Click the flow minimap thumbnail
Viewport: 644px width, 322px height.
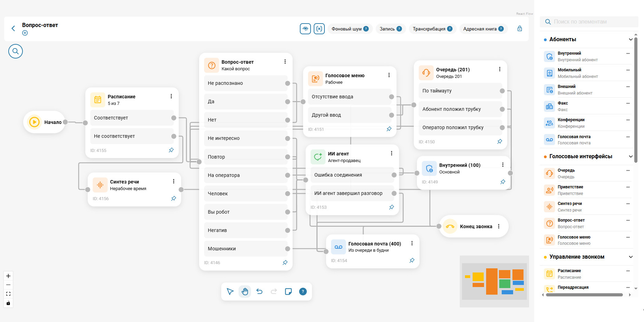pyautogui.click(x=494, y=281)
